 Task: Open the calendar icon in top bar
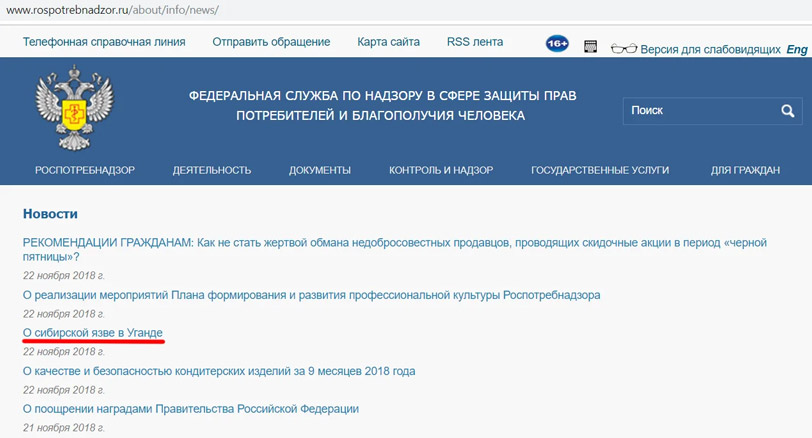[x=590, y=47]
